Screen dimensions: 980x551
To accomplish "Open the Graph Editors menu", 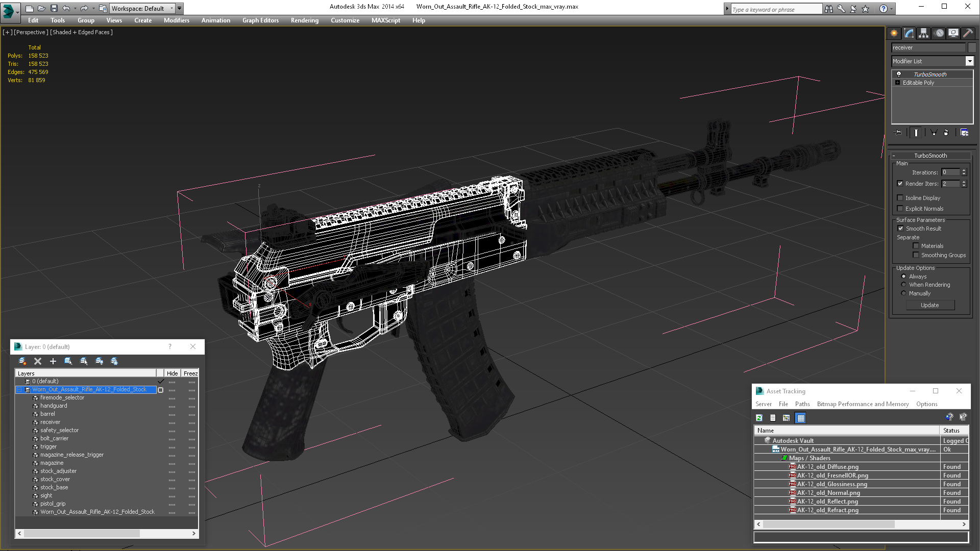I will click(260, 20).
